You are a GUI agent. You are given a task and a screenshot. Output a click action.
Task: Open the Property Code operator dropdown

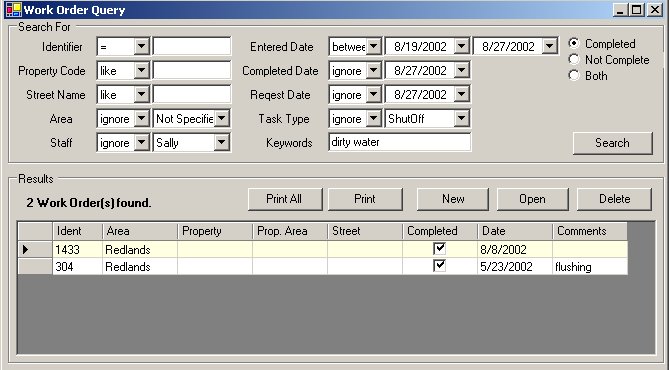(141, 70)
